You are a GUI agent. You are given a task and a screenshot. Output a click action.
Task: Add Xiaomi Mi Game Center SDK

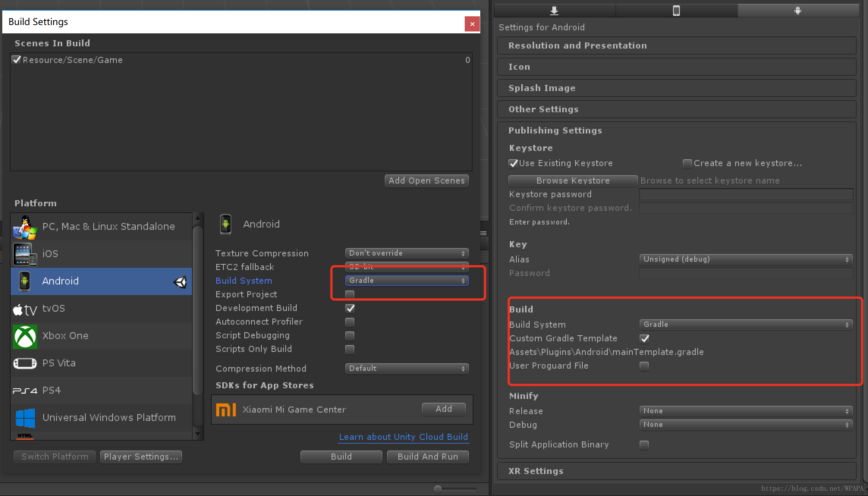[x=443, y=409]
